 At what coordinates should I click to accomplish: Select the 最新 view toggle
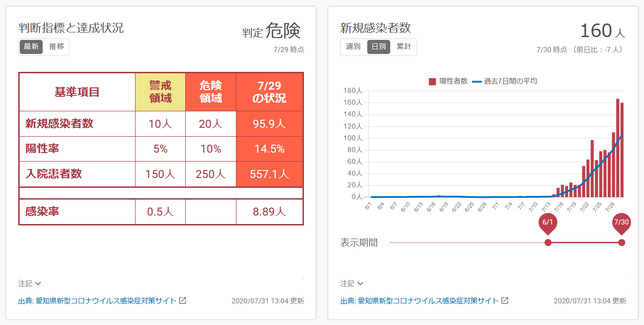click(31, 47)
